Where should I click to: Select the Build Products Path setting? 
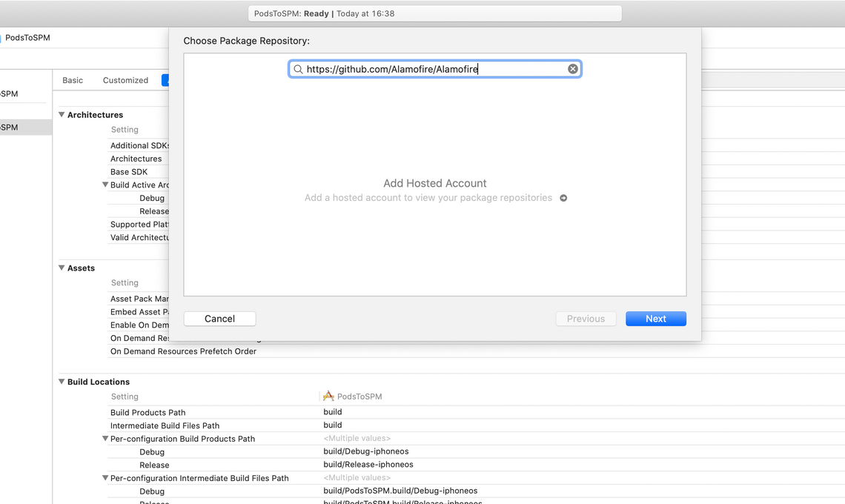point(148,412)
